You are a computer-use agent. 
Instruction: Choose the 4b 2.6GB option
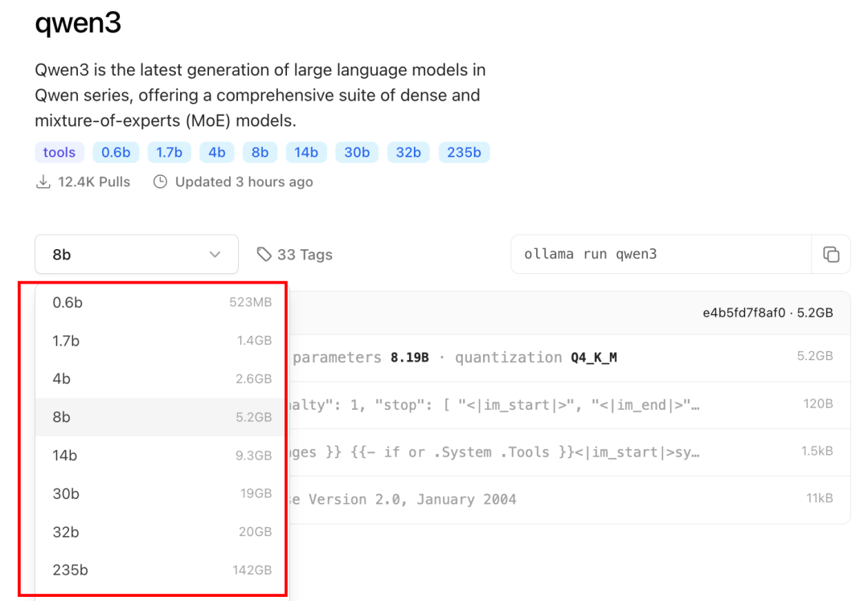pos(159,378)
